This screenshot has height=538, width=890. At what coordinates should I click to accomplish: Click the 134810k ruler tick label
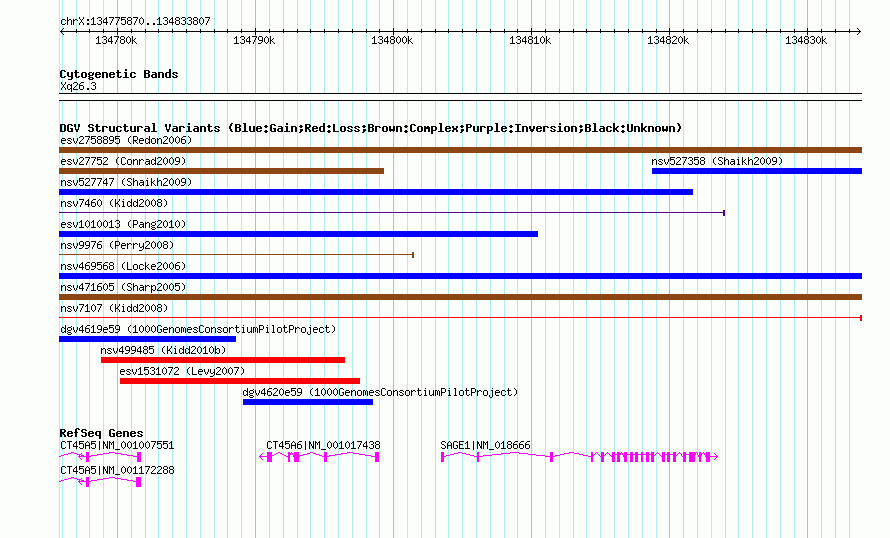pyautogui.click(x=530, y=40)
